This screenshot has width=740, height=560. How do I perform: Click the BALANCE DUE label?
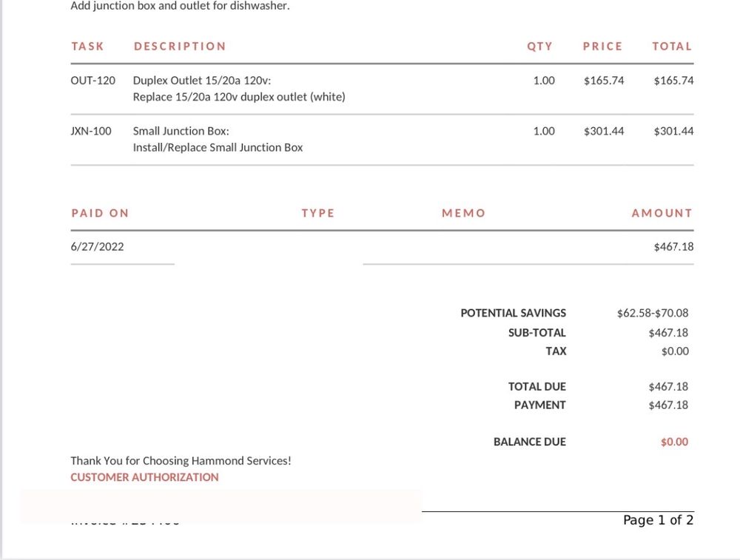point(529,442)
